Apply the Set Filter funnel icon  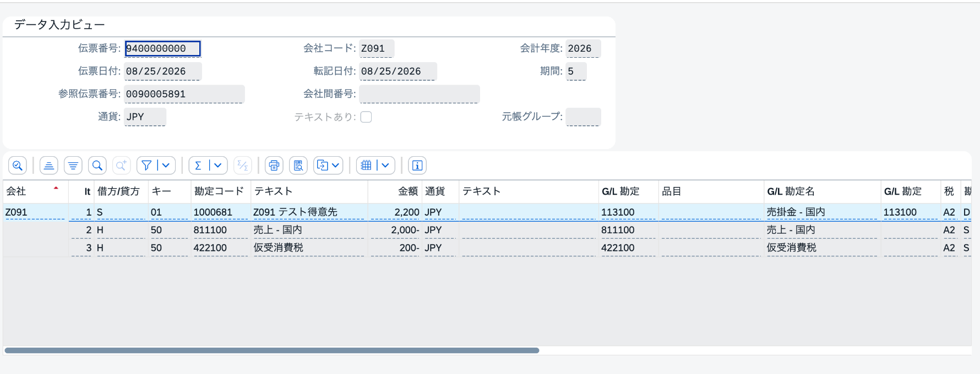146,166
